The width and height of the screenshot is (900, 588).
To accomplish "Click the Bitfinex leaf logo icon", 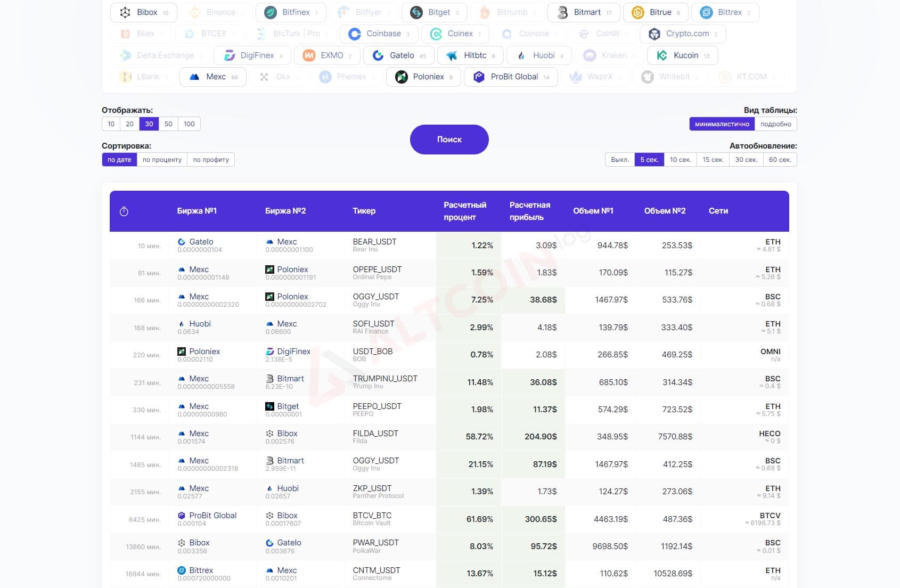I will click(271, 12).
